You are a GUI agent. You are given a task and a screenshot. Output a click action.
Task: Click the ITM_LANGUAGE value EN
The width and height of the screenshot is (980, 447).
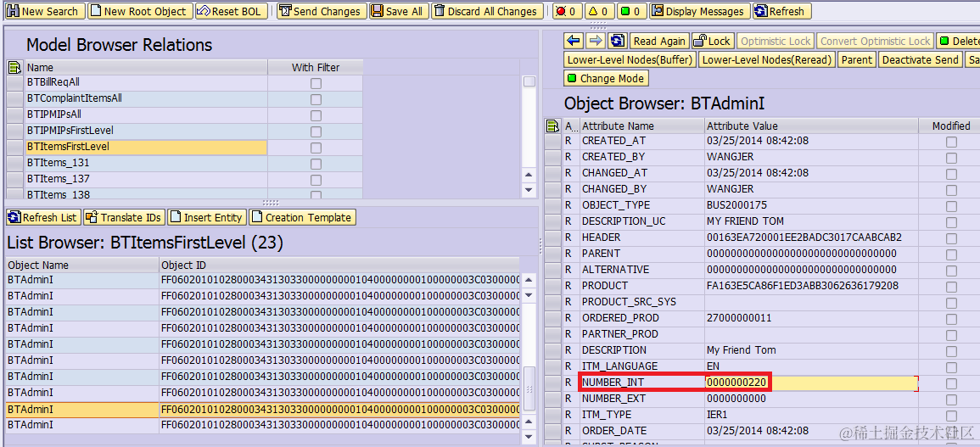pos(811,366)
